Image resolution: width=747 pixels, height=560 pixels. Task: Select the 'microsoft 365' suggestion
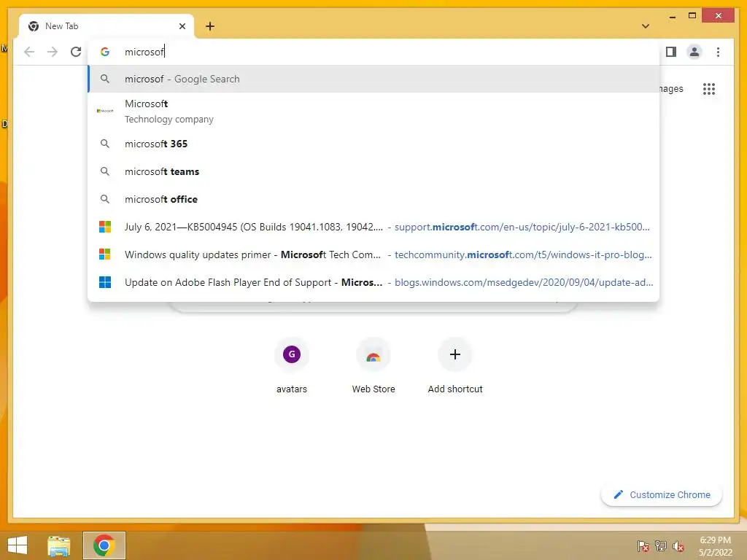coord(374,144)
